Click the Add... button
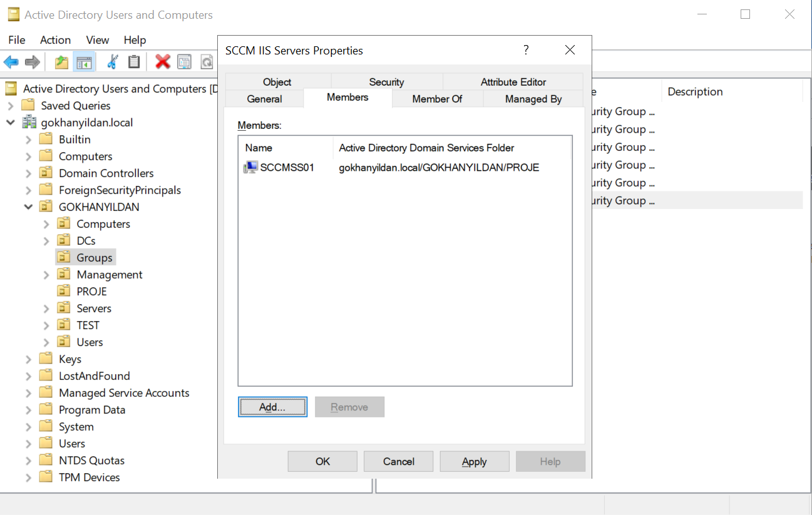812x515 pixels. point(272,407)
